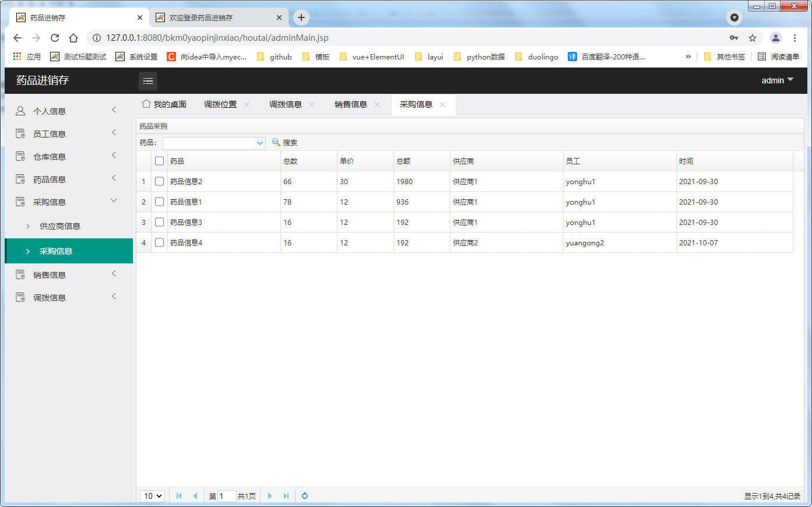
Task: Toggle the select-all header checkbox
Action: pyautogui.click(x=159, y=161)
